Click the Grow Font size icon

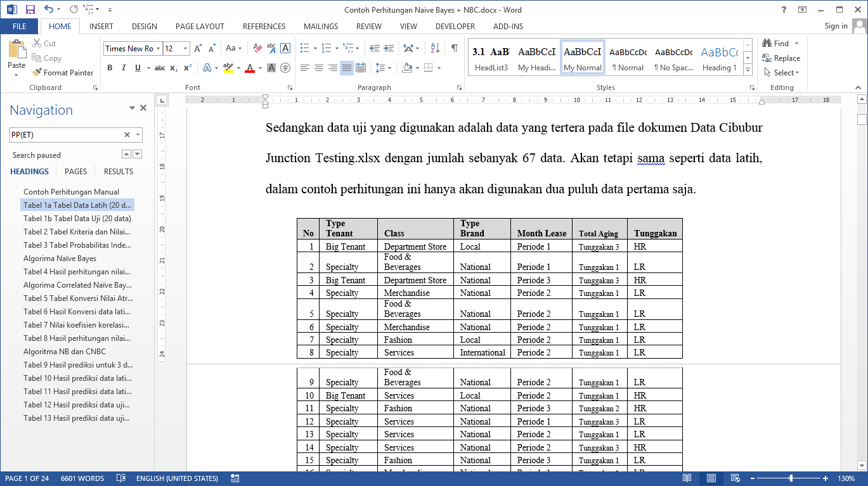point(198,48)
